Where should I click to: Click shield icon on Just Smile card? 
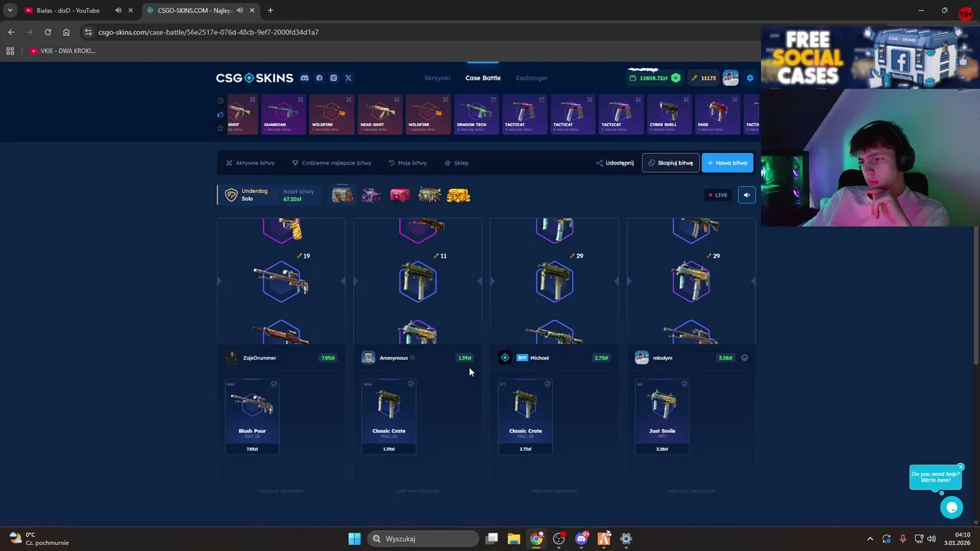pyautogui.click(x=684, y=384)
